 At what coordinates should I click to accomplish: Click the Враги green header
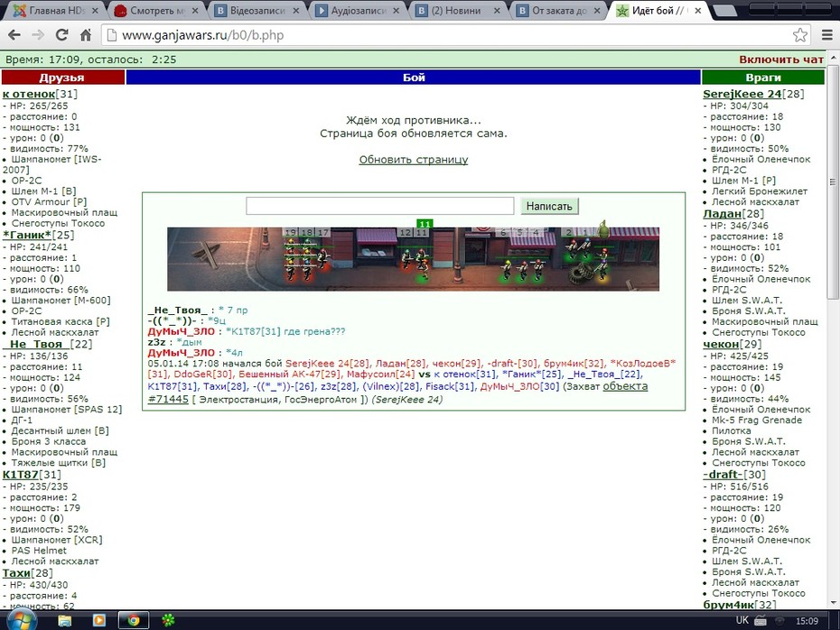763,77
